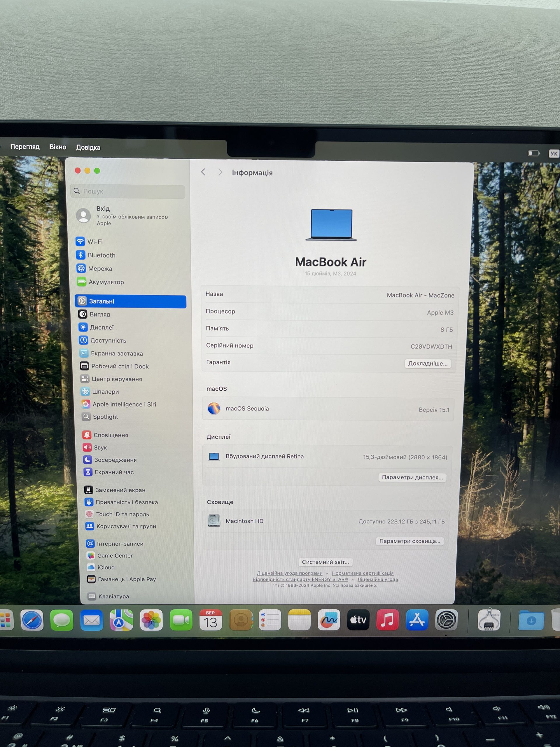The width and height of the screenshot is (560, 747).
Task: Open Довідка menu in menu bar
Action: (88, 147)
